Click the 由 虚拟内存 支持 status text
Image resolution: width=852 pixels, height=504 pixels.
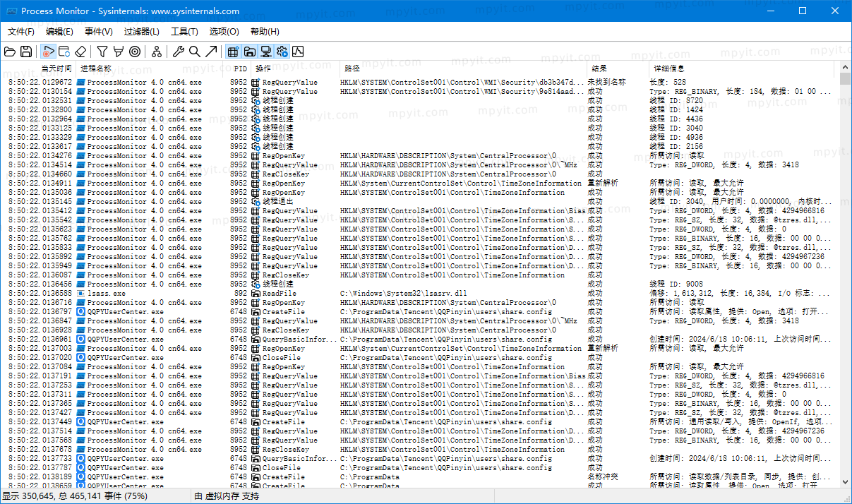[x=227, y=496]
